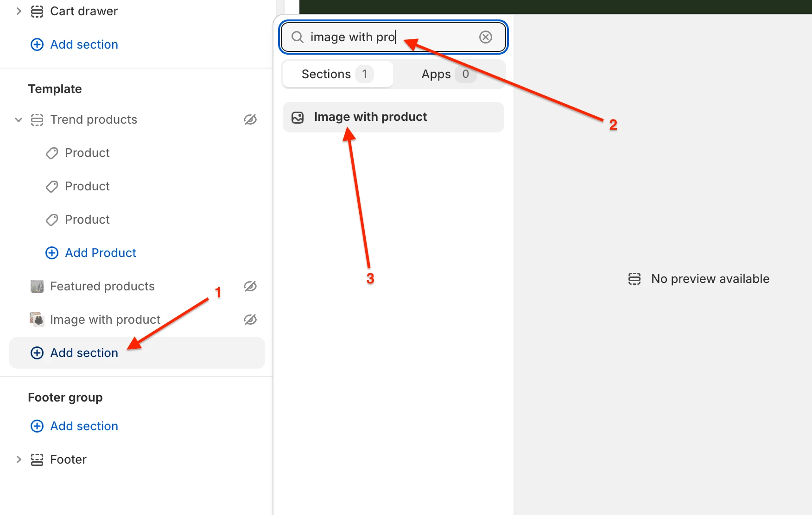
Task: Add section under Cart drawer
Action: point(75,44)
